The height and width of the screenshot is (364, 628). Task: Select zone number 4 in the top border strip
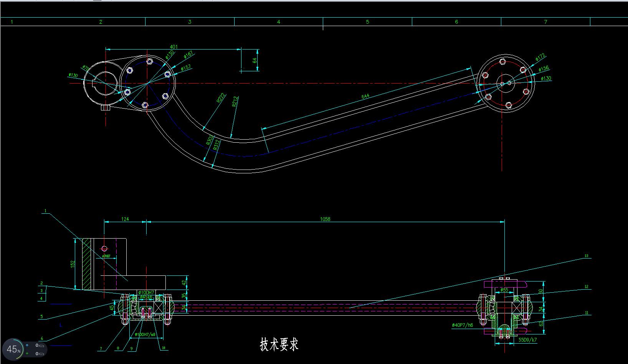coord(279,22)
